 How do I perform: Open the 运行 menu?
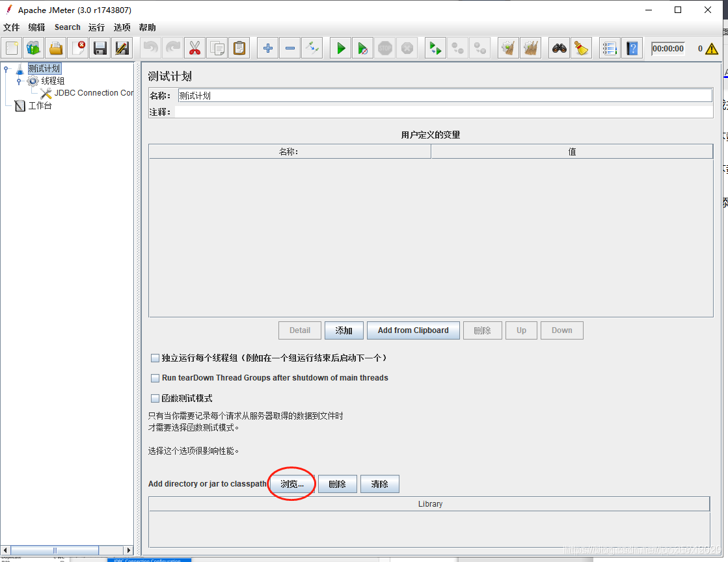96,27
